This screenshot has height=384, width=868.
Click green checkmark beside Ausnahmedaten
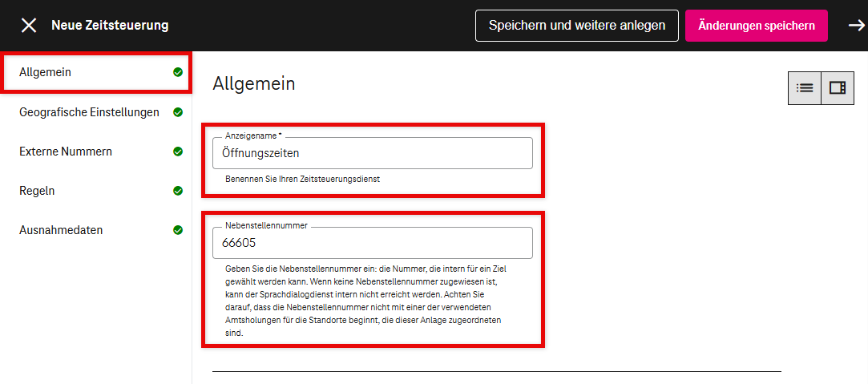point(178,230)
